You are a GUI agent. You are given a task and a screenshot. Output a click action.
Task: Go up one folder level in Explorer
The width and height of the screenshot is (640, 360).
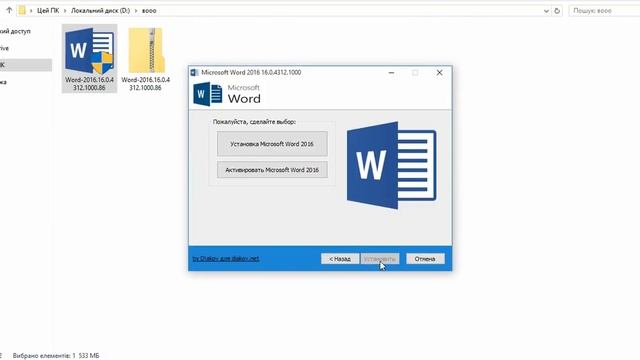(x=9, y=11)
